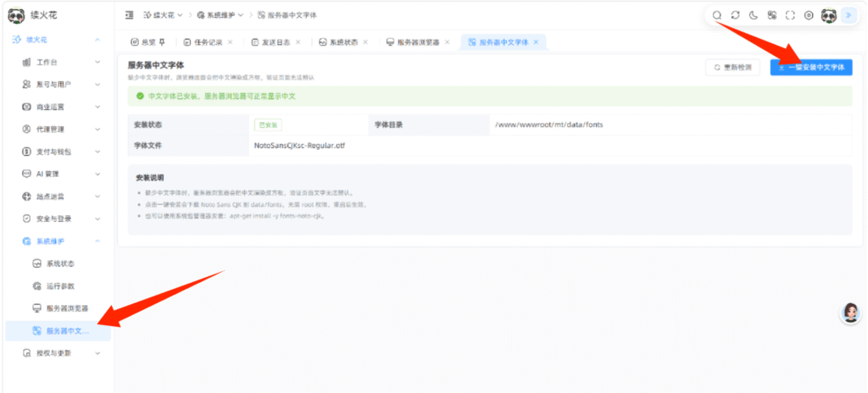
Task: Open 系统状态 in the sidebar
Action: click(x=60, y=263)
